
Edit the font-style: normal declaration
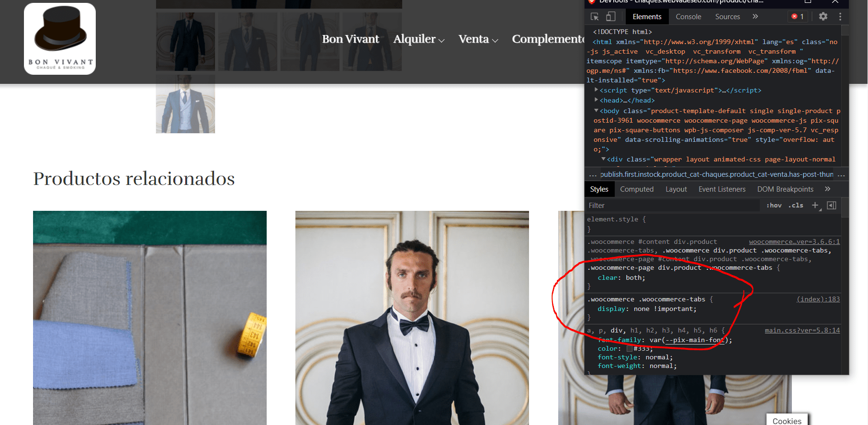[x=635, y=357]
